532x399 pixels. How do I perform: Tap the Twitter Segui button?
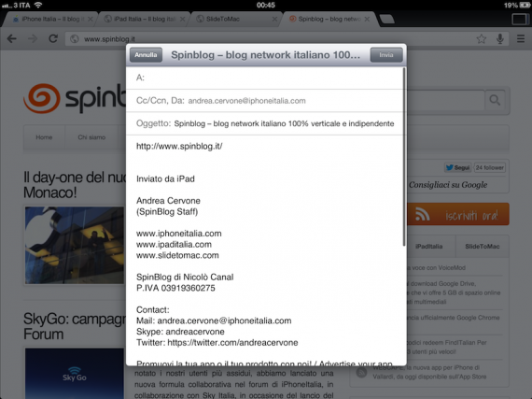point(457,167)
